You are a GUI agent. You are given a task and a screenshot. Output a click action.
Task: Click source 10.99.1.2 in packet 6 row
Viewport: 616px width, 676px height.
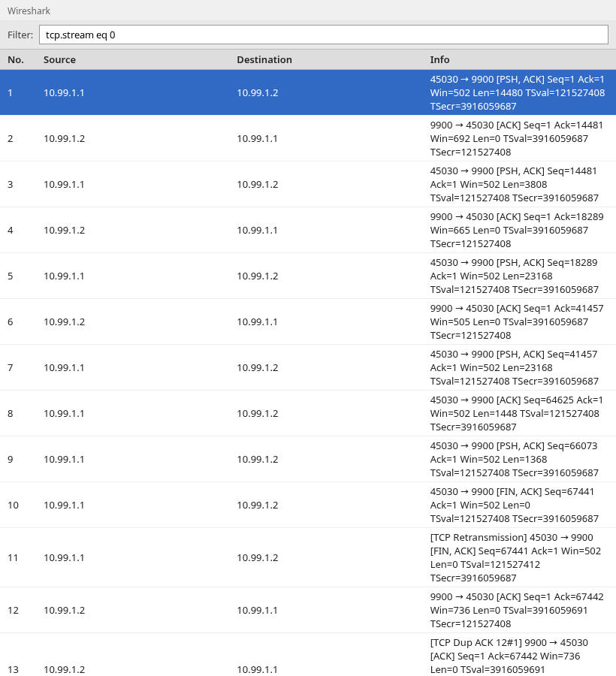tap(64, 321)
